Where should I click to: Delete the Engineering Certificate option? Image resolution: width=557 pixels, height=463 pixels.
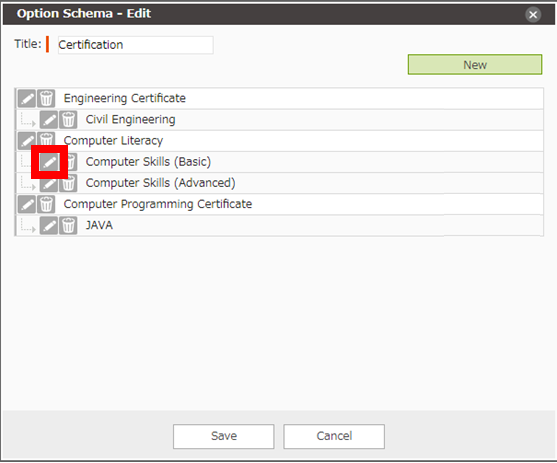point(47,98)
